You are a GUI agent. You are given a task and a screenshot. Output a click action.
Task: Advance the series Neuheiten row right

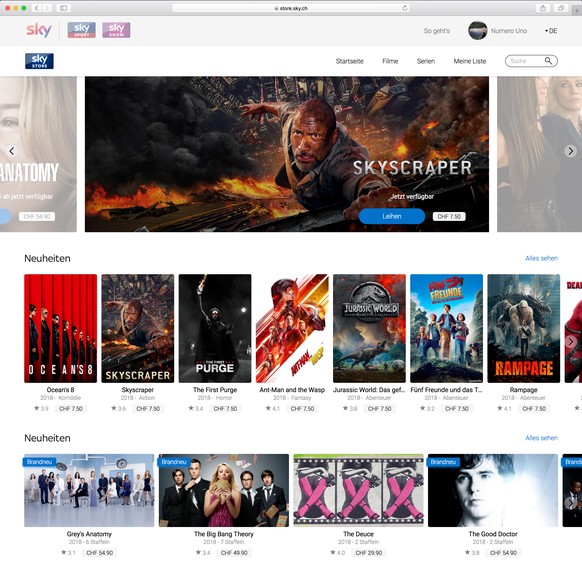pyautogui.click(x=571, y=503)
